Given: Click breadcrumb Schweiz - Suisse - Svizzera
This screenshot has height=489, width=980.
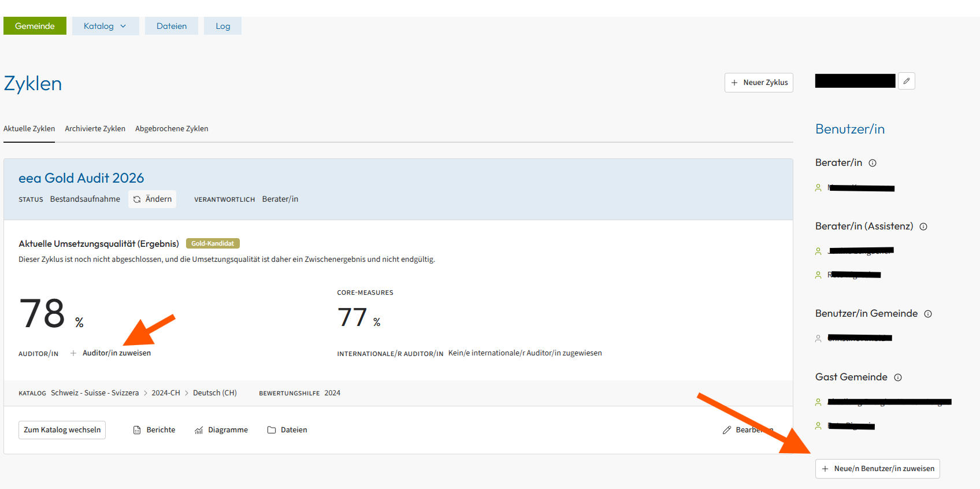Looking at the screenshot, I should tap(95, 393).
